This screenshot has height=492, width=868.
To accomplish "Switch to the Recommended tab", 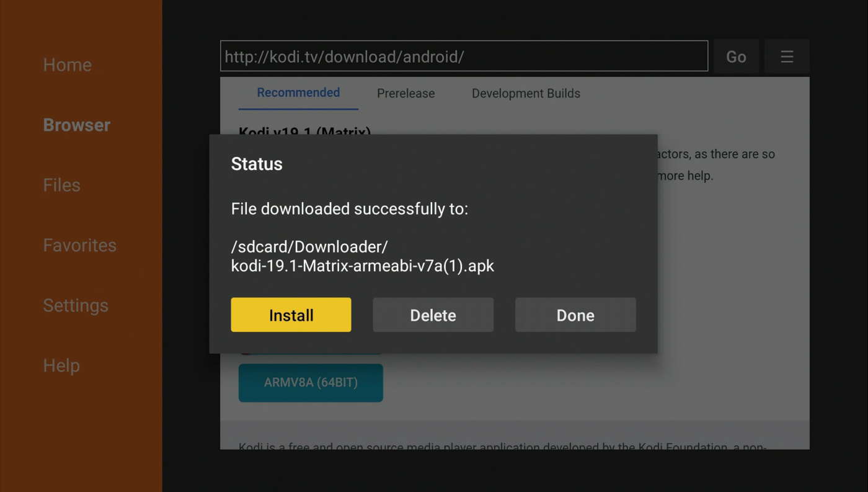I will [298, 93].
